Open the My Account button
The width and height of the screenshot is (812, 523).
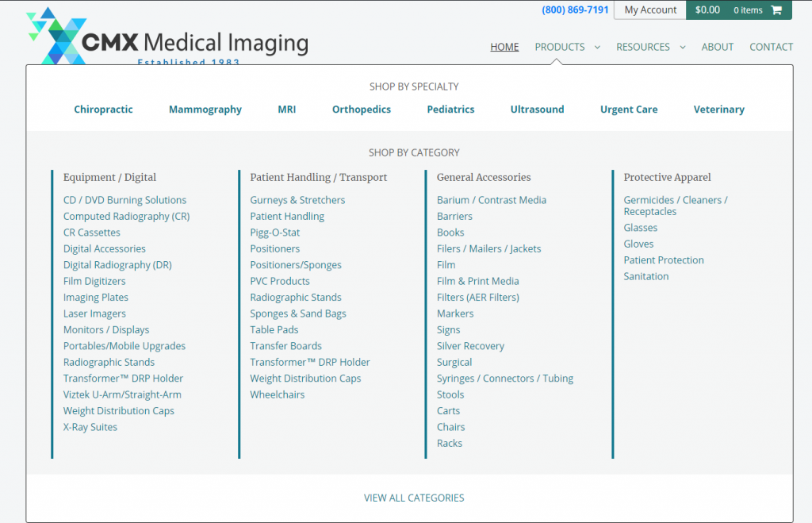click(650, 10)
